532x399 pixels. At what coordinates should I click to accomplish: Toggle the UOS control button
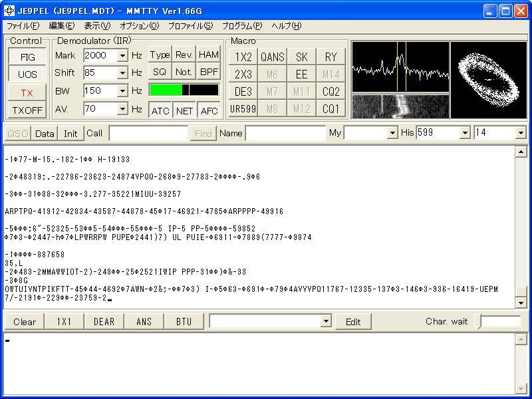click(x=27, y=74)
